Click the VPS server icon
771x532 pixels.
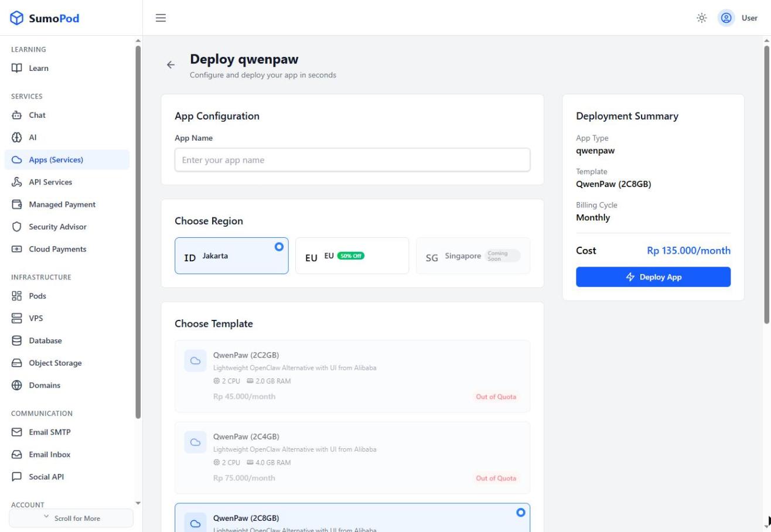pyautogui.click(x=17, y=318)
